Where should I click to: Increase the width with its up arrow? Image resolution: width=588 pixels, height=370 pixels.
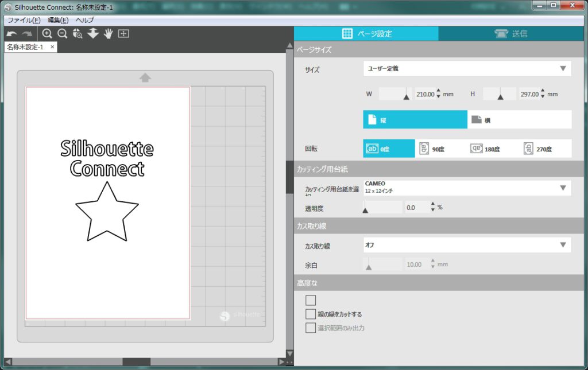(x=438, y=91)
